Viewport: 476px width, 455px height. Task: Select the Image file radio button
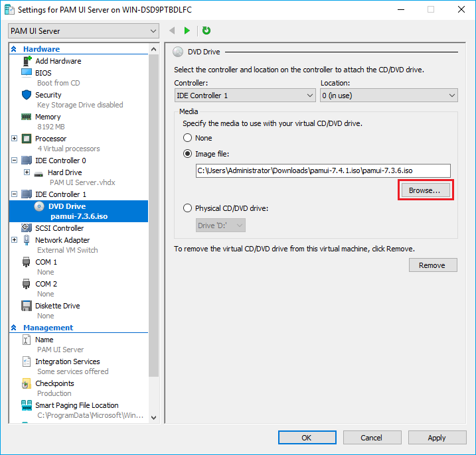[187, 154]
